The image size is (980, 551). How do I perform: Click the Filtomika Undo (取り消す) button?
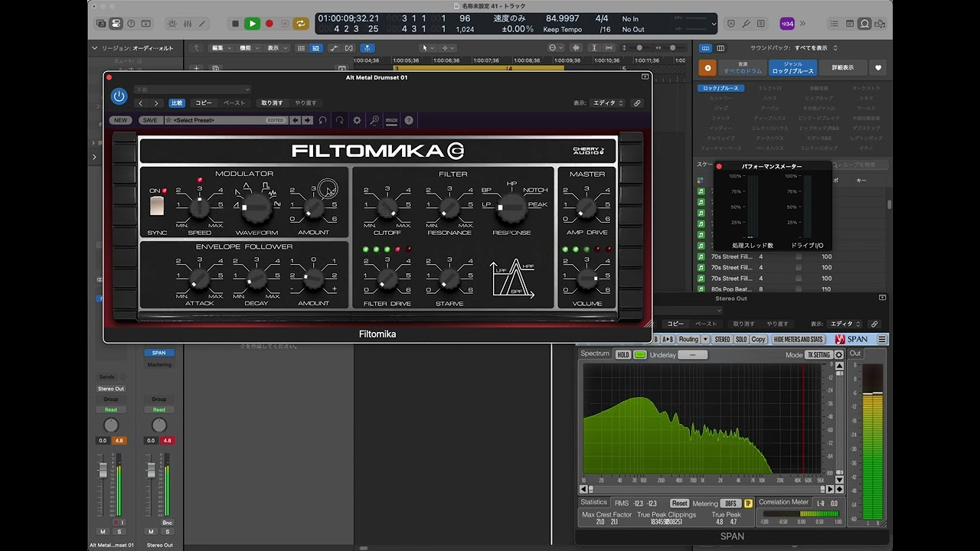(272, 103)
